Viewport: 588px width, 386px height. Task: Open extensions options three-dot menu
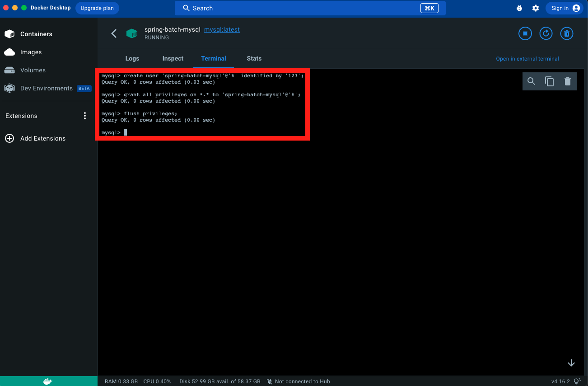(x=85, y=116)
